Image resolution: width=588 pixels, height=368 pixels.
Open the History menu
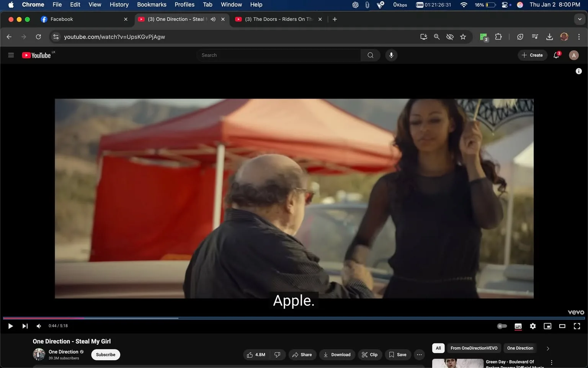pyautogui.click(x=119, y=5)
